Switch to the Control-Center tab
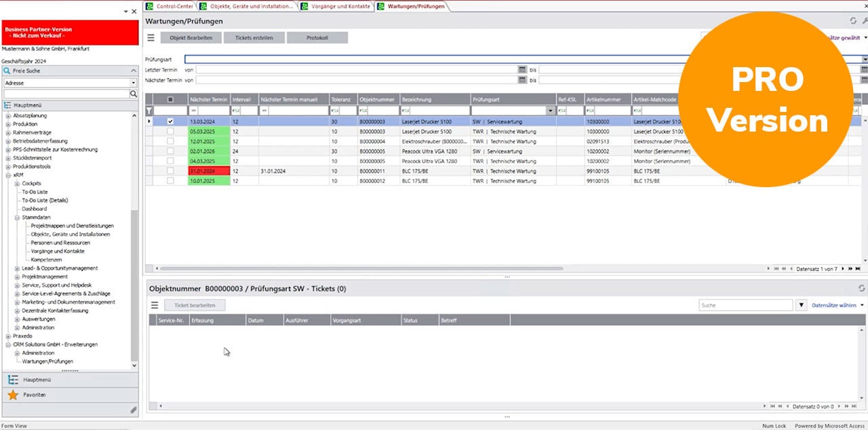Screen dimensions: 868x430 point(170,6)
